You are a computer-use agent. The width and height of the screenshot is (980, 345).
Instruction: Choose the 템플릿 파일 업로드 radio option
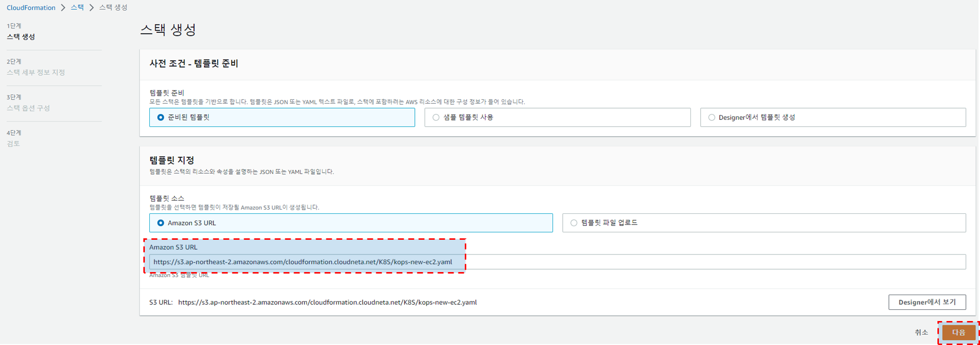574,223
